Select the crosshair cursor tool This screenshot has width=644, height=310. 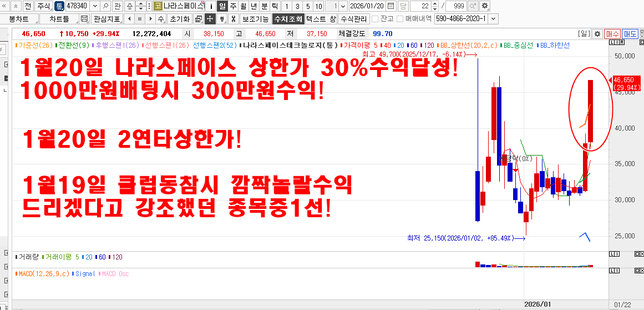coord(210,19)
